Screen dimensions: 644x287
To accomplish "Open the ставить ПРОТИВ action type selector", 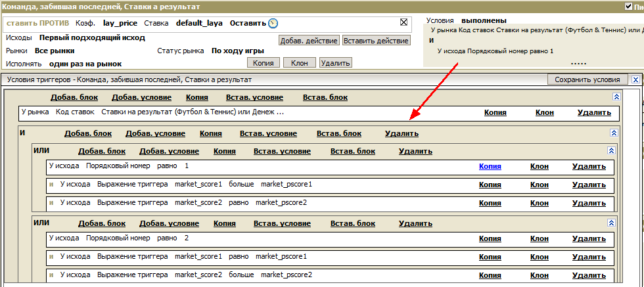I will 38,24.
